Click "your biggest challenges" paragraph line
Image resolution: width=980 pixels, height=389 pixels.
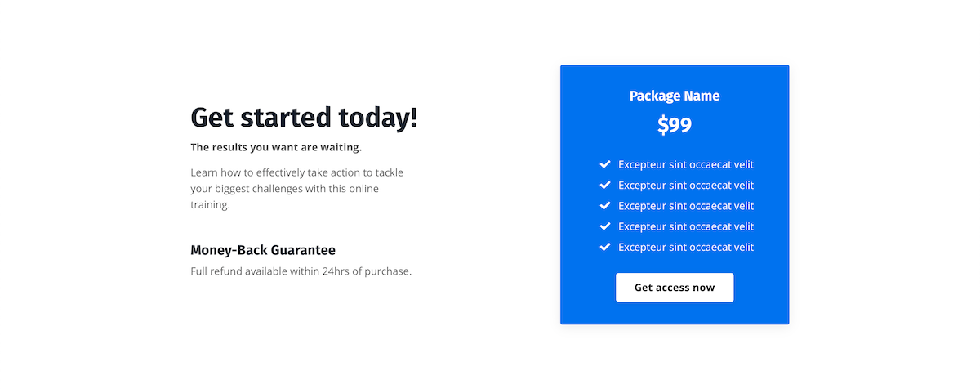click(x=287, y=189)
